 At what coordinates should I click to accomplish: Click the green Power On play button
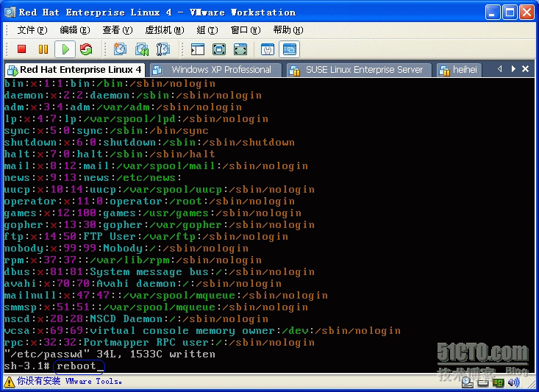65,49
